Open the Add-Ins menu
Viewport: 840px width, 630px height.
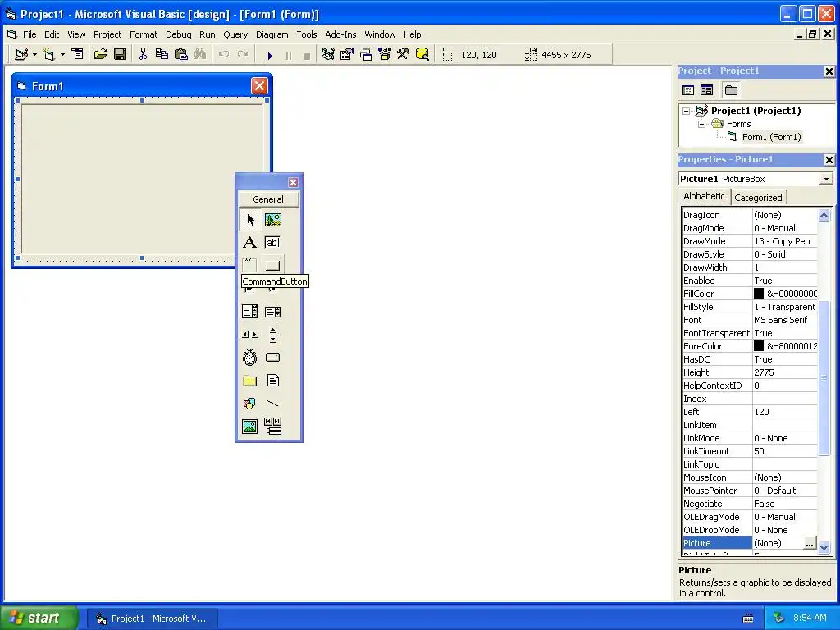point(340,34)
